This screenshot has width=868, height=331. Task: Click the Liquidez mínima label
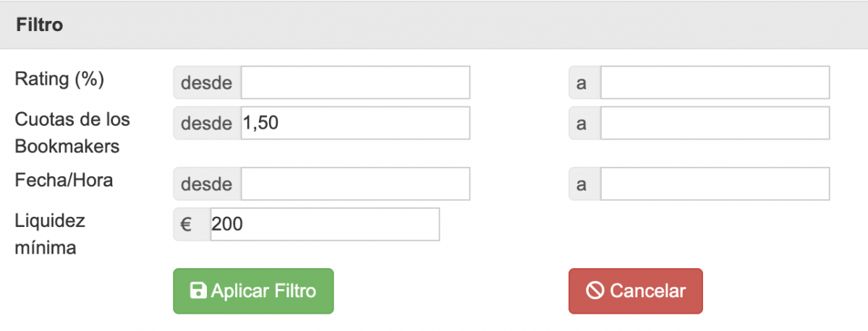click(50, 234)
